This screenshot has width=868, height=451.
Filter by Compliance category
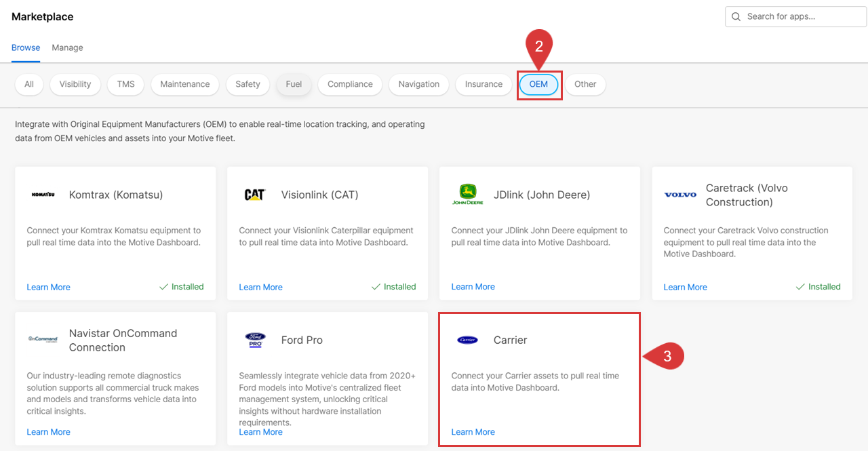pyautogui.click(x=350, y=84)
